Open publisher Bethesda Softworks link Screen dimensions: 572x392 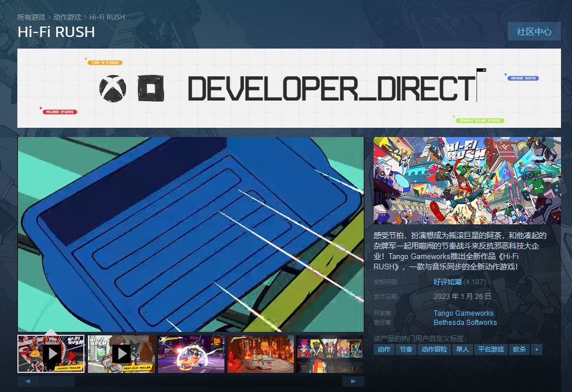465,323
